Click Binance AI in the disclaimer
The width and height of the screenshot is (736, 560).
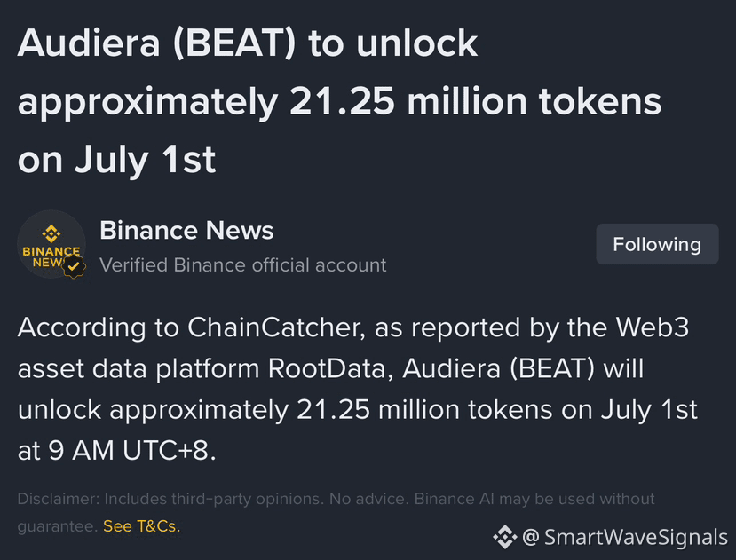click(455, 499)
